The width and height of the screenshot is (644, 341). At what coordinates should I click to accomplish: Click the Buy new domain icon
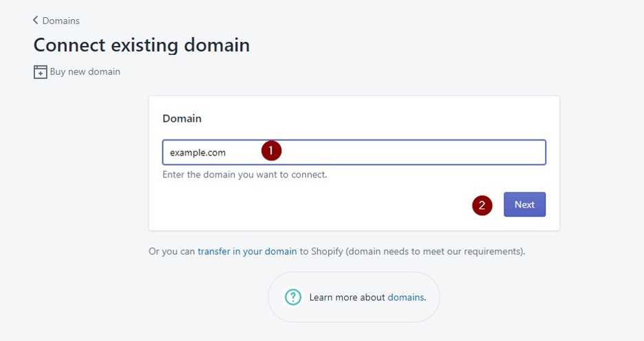point(40,71)
